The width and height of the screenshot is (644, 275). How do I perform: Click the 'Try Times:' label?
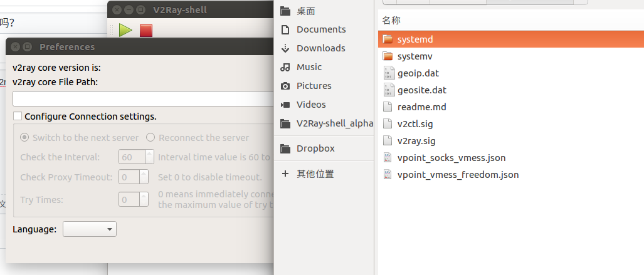click(41, 200)
